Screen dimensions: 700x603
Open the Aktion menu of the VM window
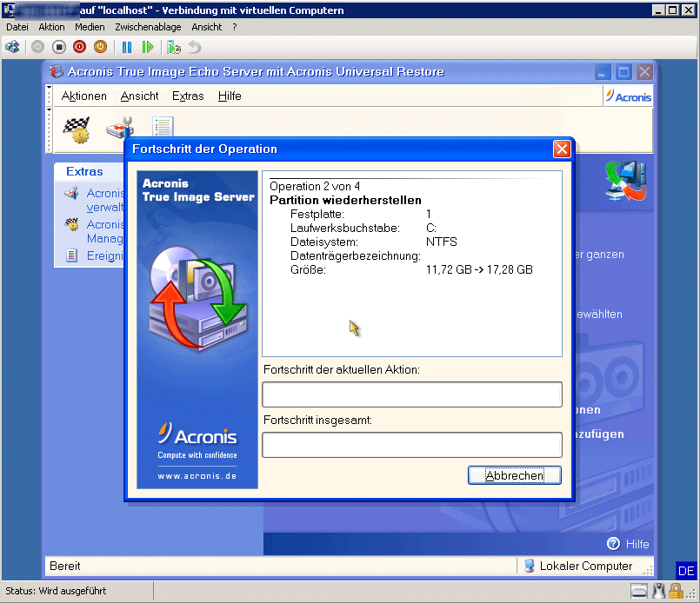[x=51, y=27]
